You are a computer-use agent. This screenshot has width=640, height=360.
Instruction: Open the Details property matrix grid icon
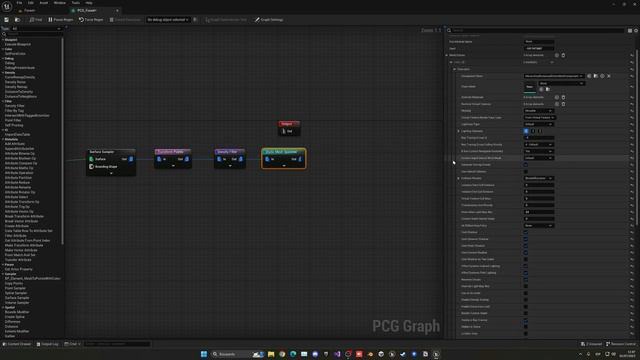630,30
